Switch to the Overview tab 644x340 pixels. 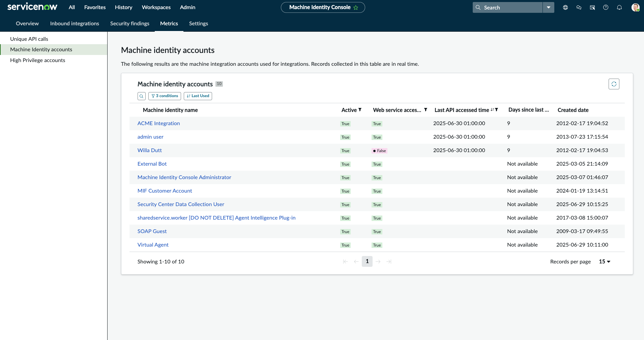click(27, 24)
